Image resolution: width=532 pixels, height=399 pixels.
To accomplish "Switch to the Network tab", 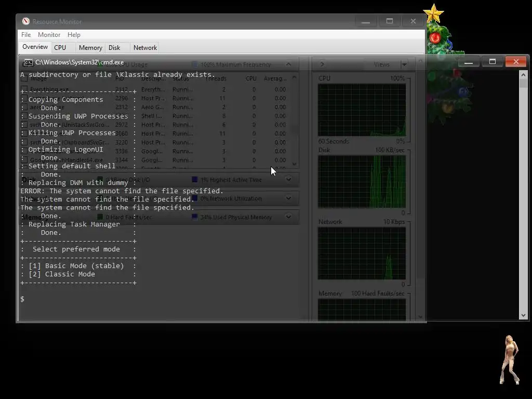I will click(145, 47).
